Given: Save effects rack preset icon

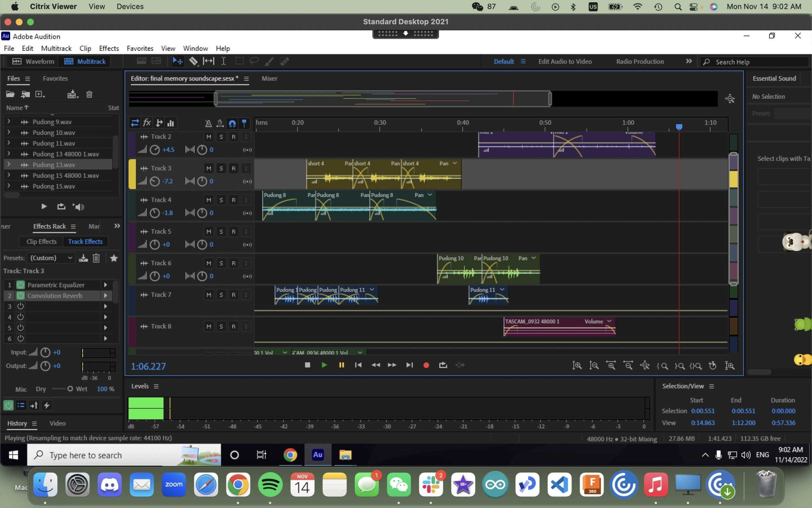Looking at the screenshot, I should (x=83, y=258).
